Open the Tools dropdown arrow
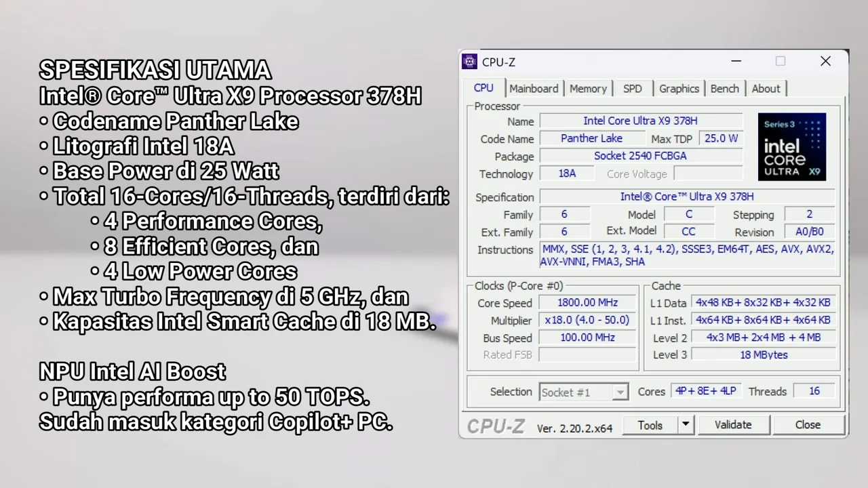This screenshot has height=488, width=868. coord(686,425)
